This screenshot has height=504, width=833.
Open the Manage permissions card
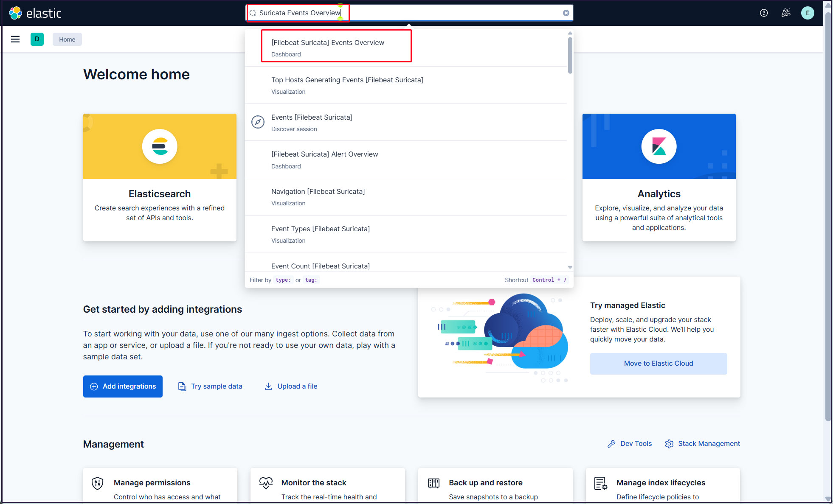tap(160, 486)
